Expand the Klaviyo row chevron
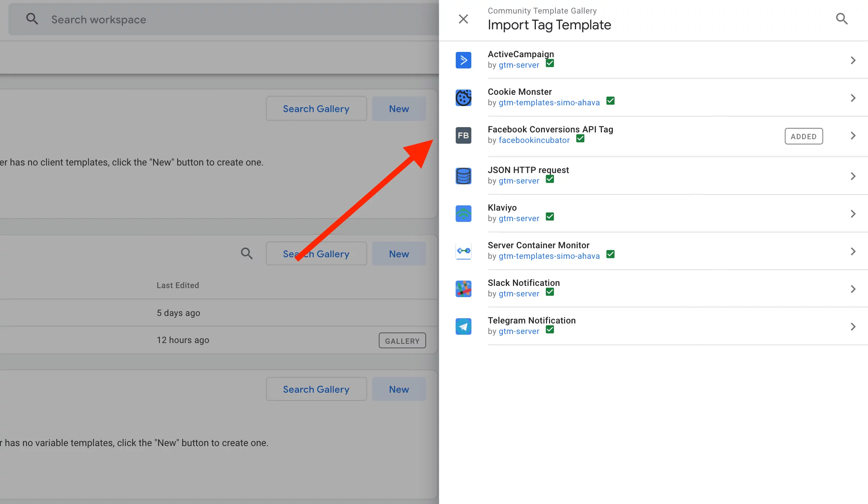The width and height of the screenshot is (868, 504). coord(853,214)
